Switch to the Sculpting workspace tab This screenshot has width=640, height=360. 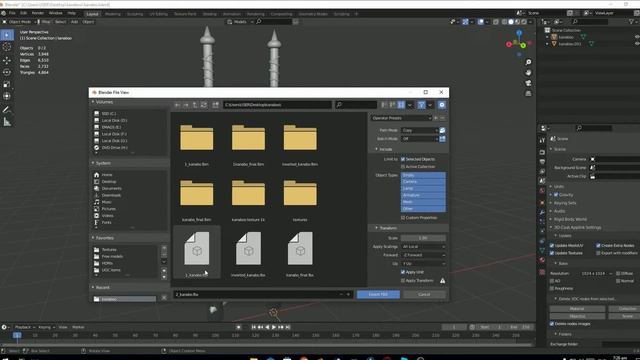(x=135, y=14)
